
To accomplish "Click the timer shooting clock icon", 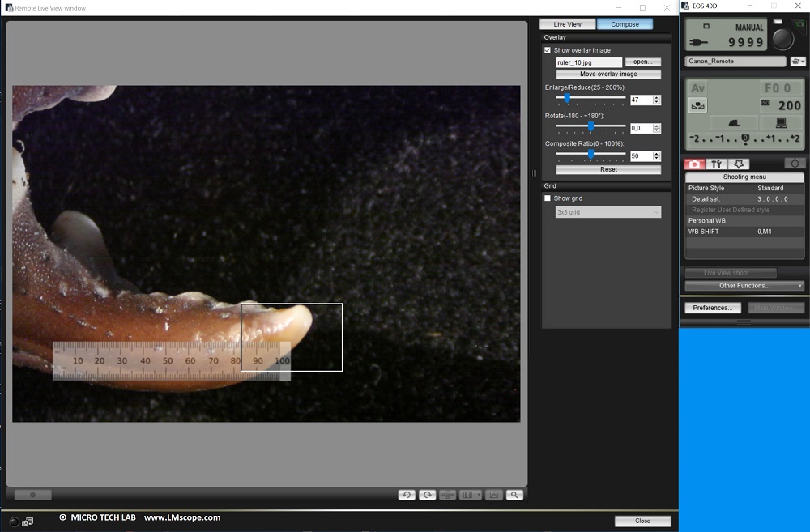I will click(x=795, y=164).
